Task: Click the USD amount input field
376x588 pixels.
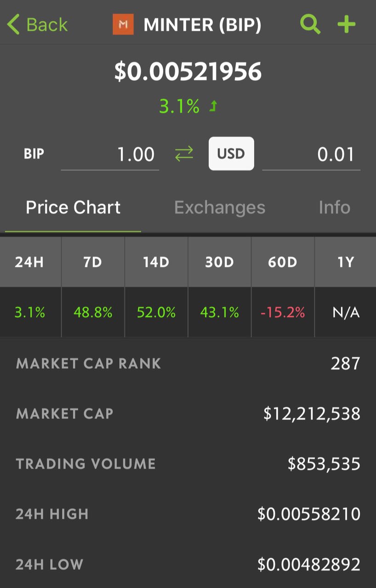Action: [311, 155]
